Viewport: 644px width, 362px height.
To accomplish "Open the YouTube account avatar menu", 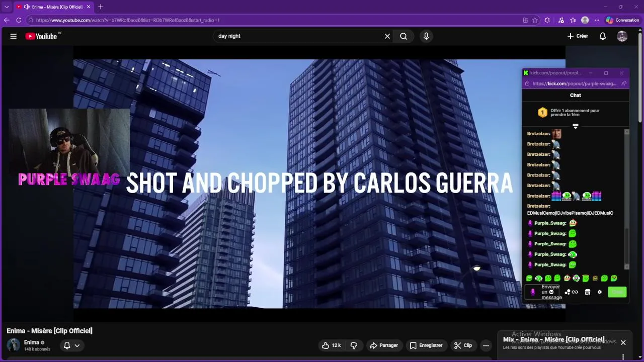I will pos(622,36).
